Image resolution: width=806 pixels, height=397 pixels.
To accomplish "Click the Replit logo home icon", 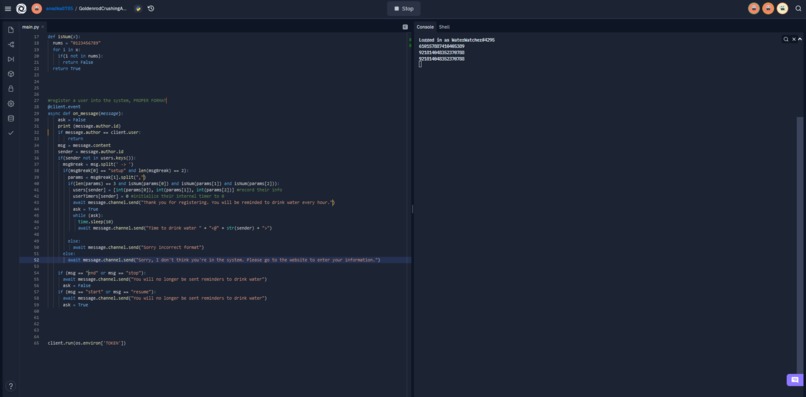I will [21, 9].
